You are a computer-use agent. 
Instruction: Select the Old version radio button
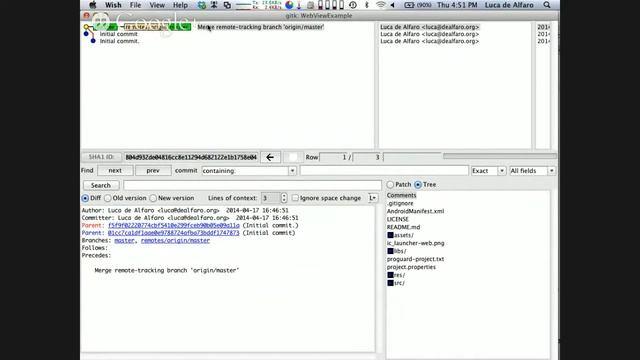(x=108, y=198)
